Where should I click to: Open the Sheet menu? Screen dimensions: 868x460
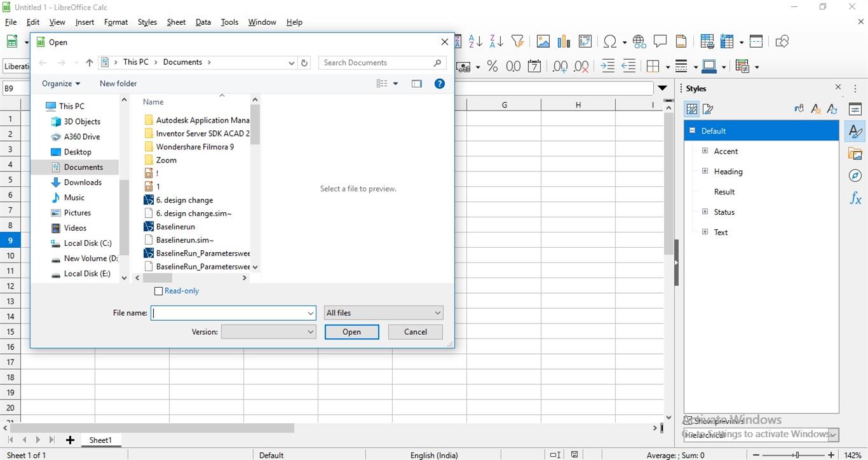176,22
